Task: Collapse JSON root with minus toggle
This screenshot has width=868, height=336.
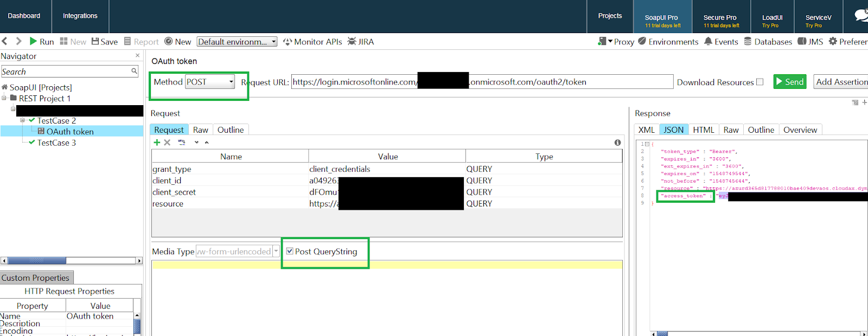Action: [x=647, y=144]
